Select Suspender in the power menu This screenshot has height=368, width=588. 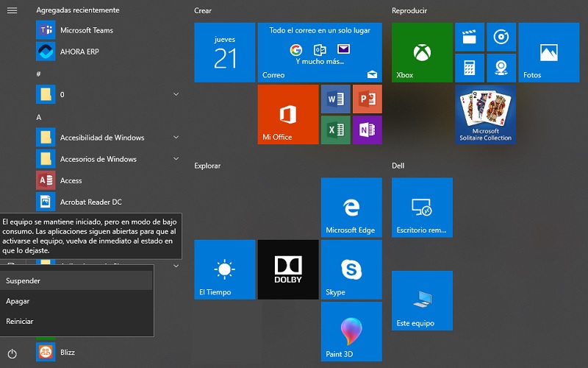[76, 280]
